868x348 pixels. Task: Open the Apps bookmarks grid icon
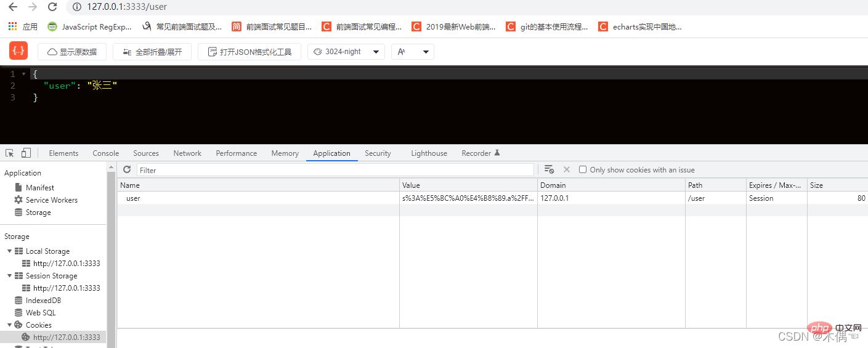click(12, 26)
